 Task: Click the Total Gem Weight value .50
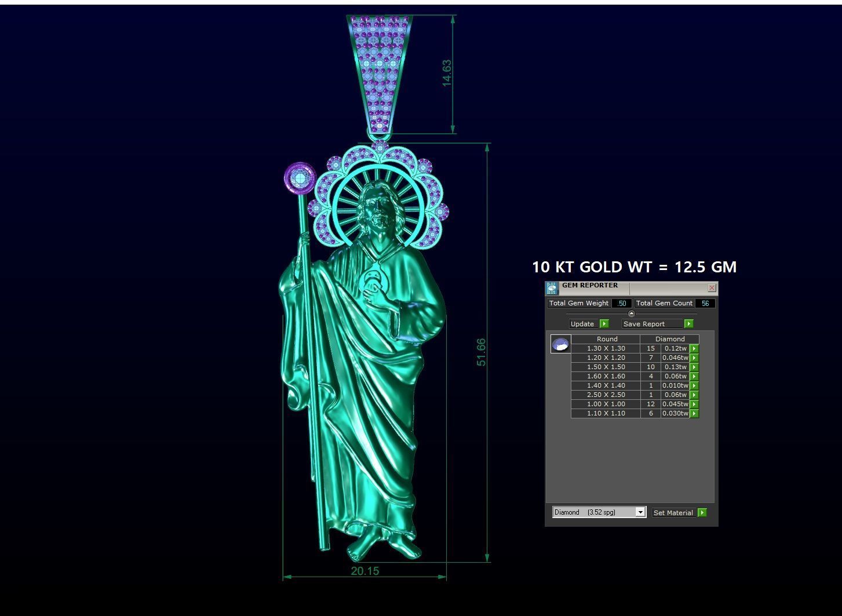pyautogui.click(x=622, y=303)
